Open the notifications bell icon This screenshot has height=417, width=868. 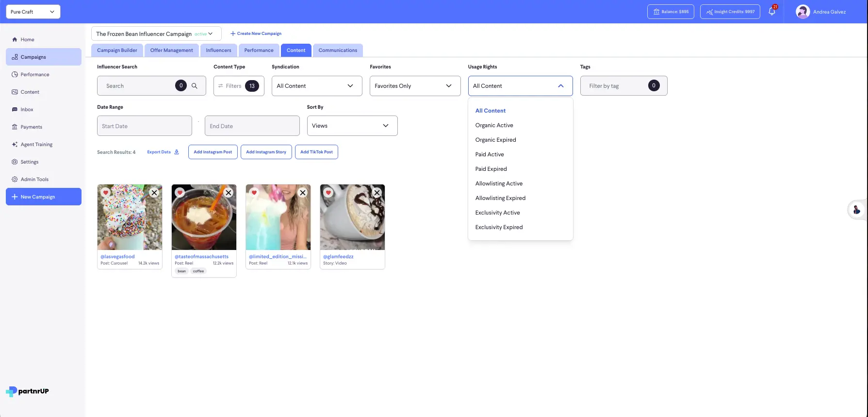[772, 12]
